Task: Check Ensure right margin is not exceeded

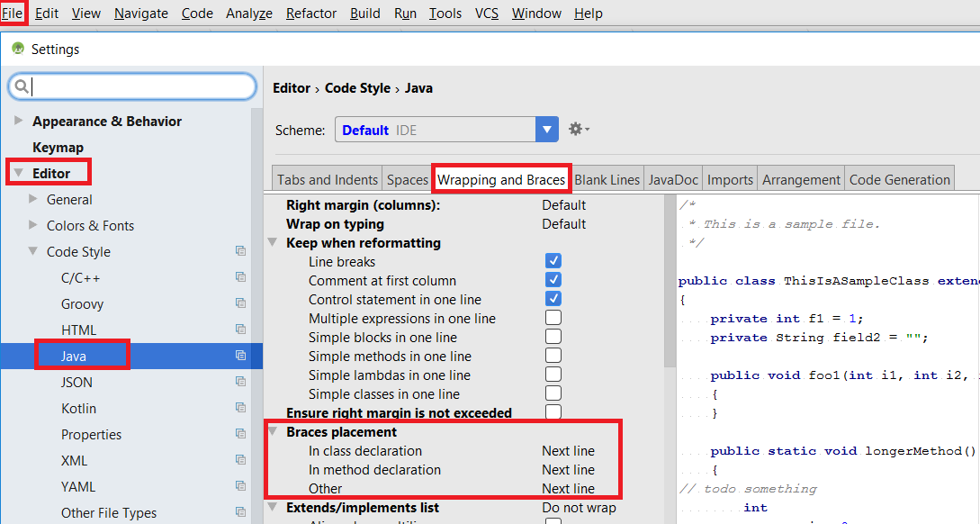Action: [553, 411]
